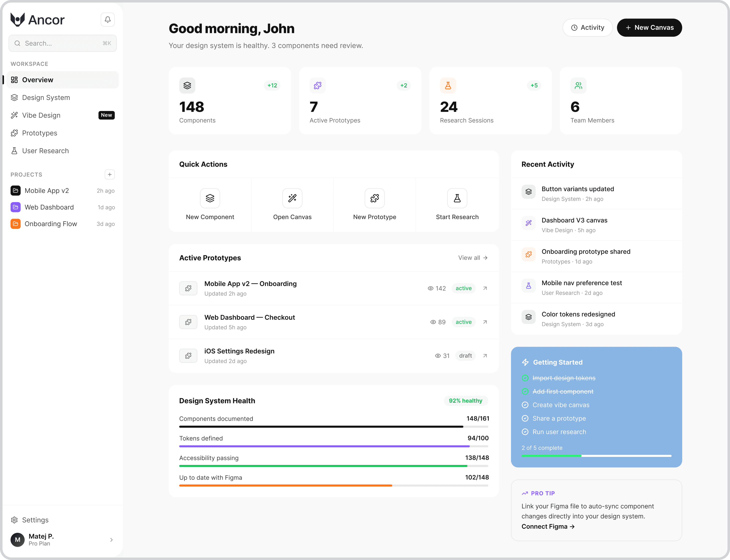Check off Share a prototype task

click(525, 418)
